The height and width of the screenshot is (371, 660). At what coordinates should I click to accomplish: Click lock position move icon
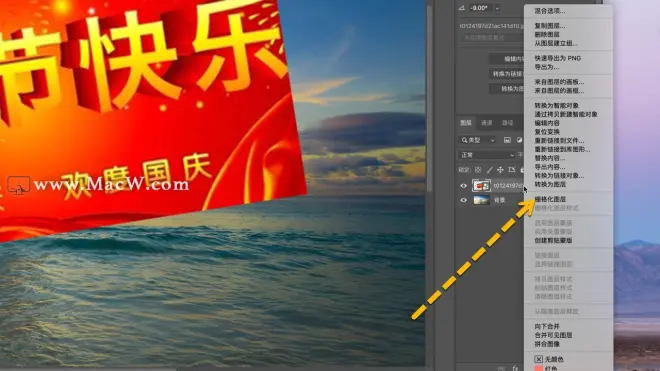(500, 170)
